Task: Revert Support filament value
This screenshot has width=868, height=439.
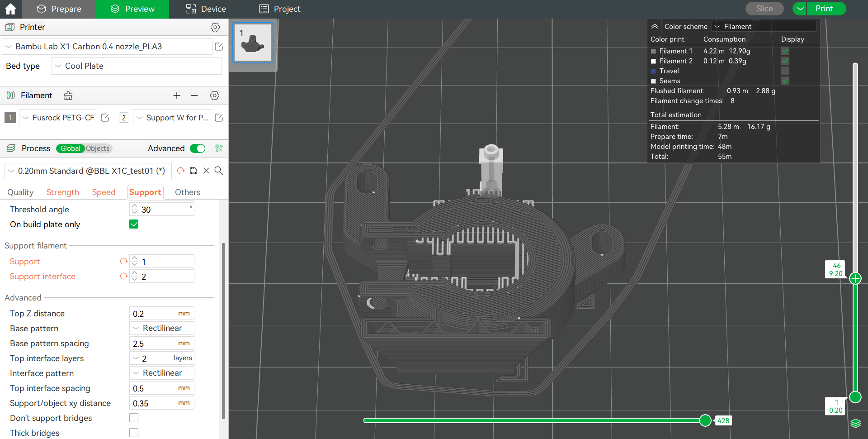Action: coord(123,262)
